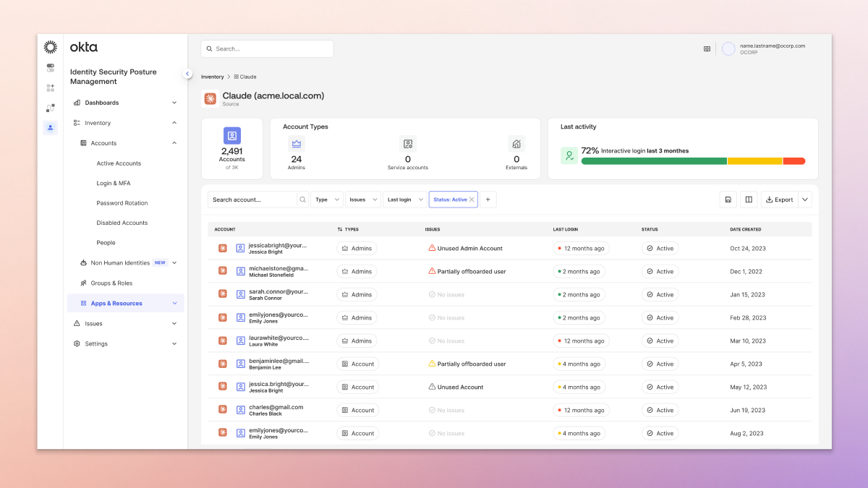Click the magnifier icon in account search

(x=302, y=200)
